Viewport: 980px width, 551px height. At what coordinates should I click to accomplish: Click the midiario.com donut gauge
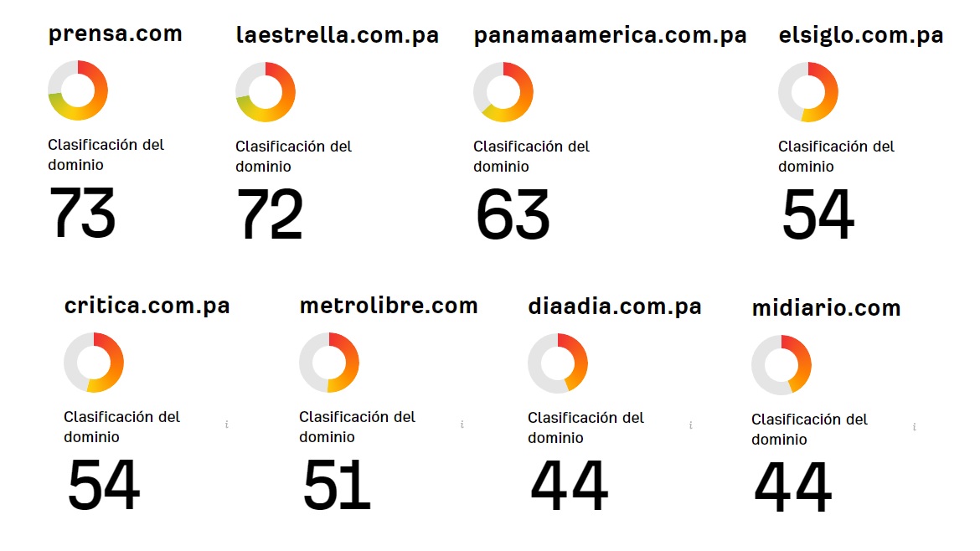click(781, 365)
